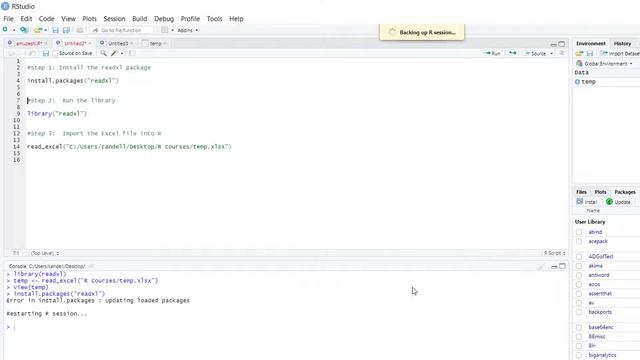Open the base64enc package link

(x=601, y=327)
